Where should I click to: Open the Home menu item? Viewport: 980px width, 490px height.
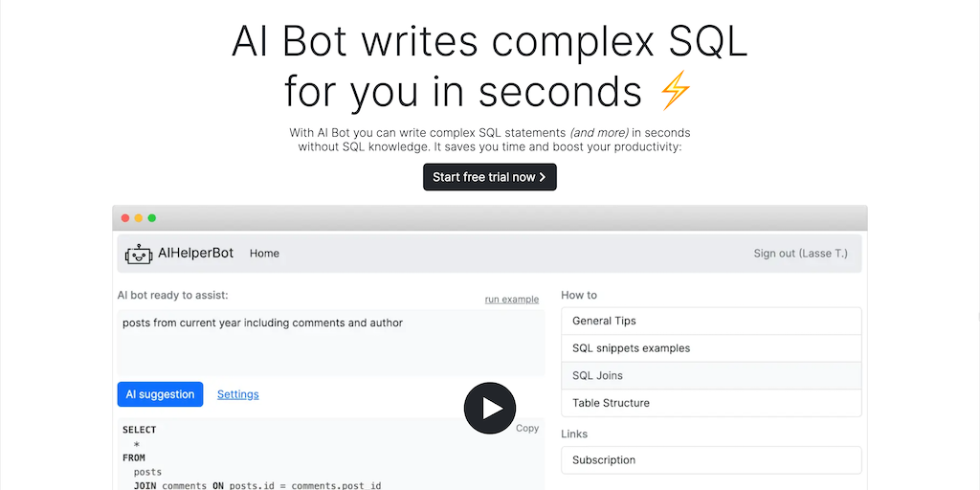264,254
